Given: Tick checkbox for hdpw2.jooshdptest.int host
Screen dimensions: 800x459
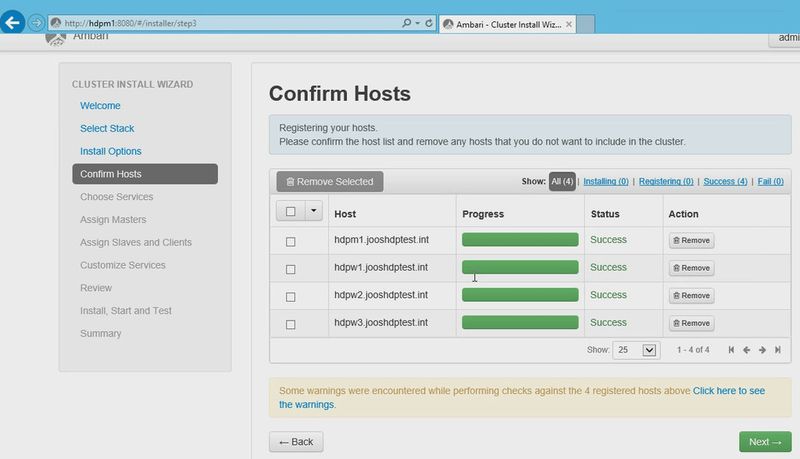Looking at the screenshot, I should click(291, 297).
